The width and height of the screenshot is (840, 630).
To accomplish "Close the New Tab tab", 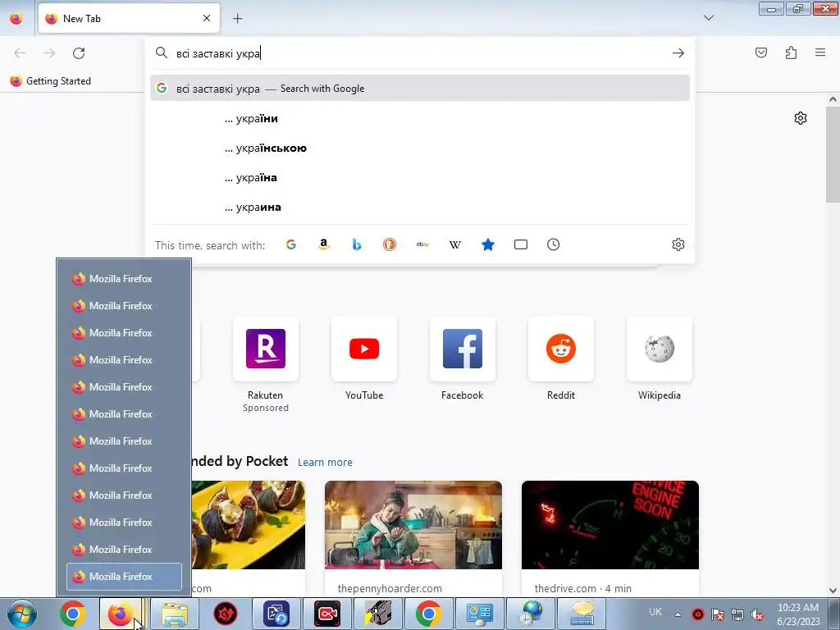I will 207,18.
